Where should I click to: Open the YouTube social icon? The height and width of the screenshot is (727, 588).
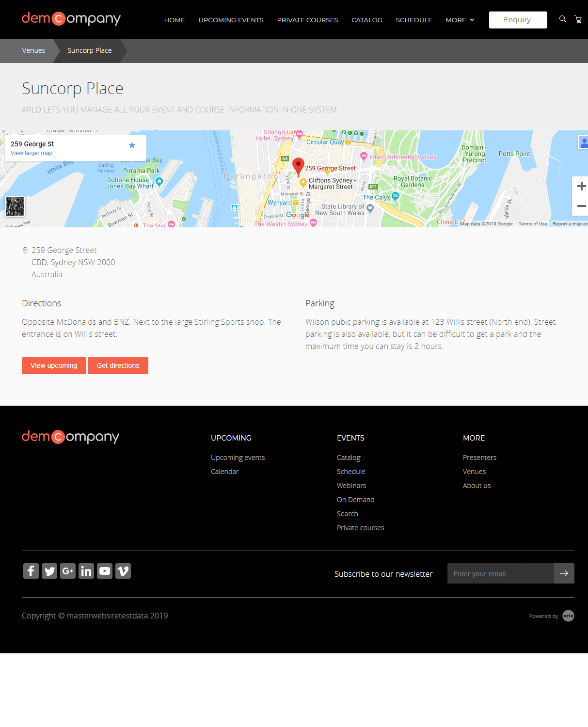coord(105,571)
